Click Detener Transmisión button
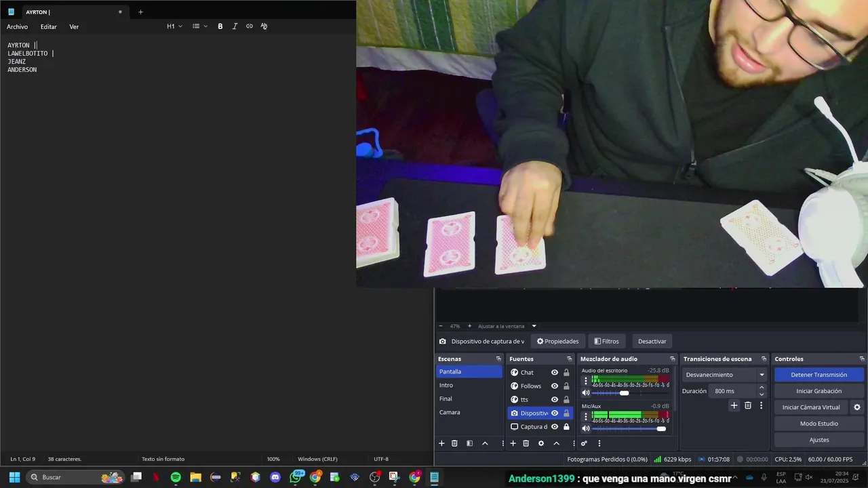 click(x=819, y=375)
